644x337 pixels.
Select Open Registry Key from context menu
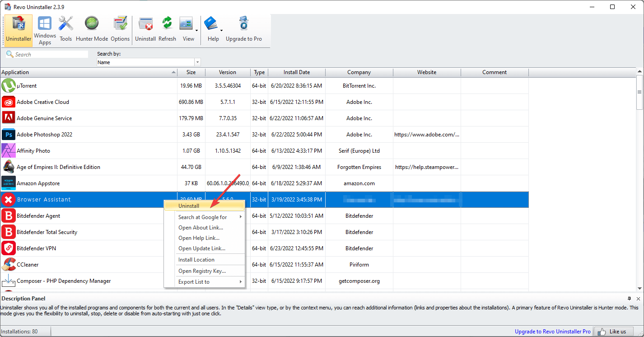pyautogui.click(x=202, y=271)
